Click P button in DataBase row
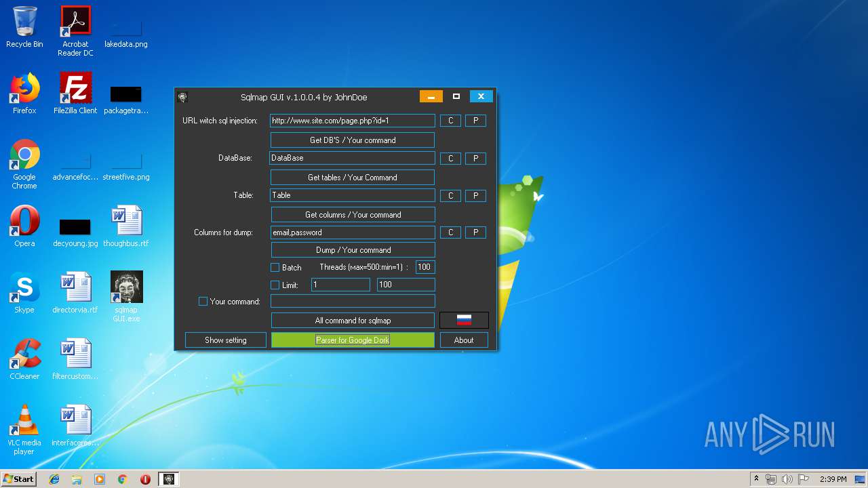The image size is (868, 488). 475,159
